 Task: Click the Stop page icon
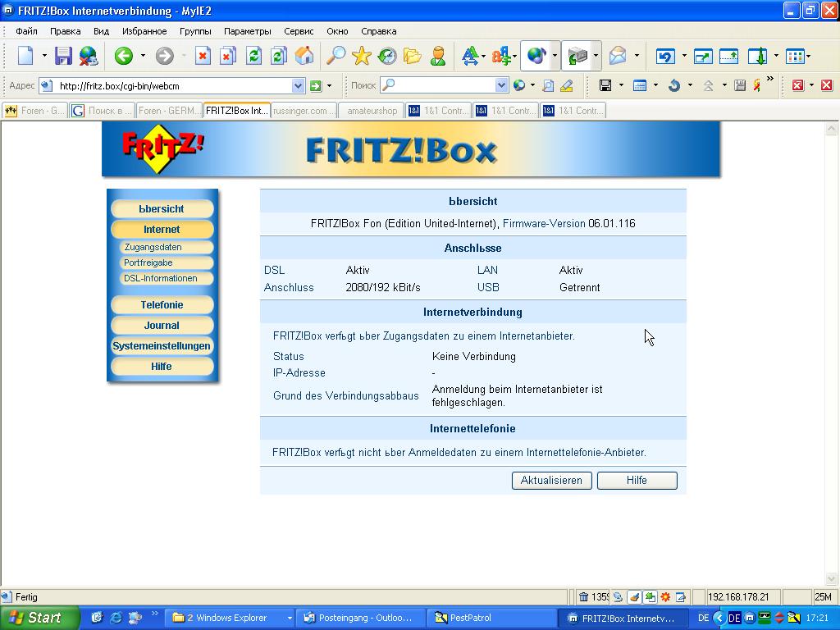pyautogui.click(x=203, y=55)
